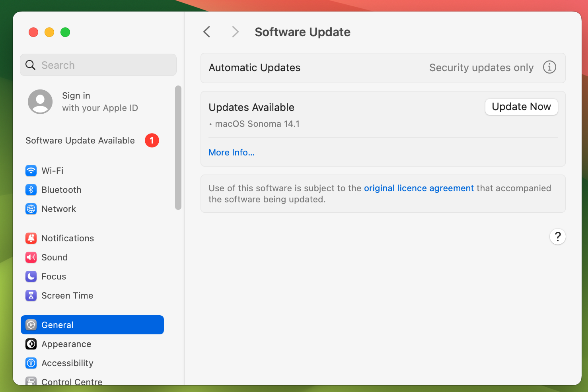Image resolution: width=588 pixels, height=392 pixels.
Task: Click the Accessibility icon in sidebar
Action: pos(31,363)
